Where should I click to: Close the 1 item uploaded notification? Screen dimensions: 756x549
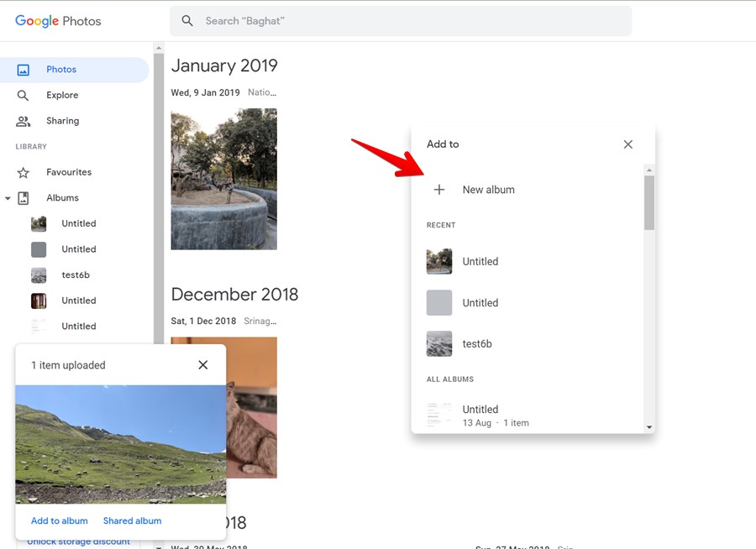(x=202, y=364)
